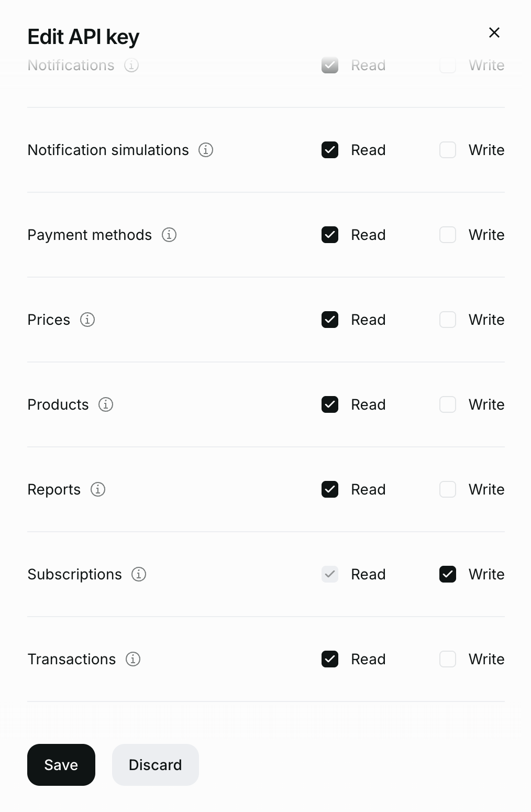This screenshot has width=531, height=812.
Task: Click info icon next to Notification simulations
Action: tap(206, 150)
